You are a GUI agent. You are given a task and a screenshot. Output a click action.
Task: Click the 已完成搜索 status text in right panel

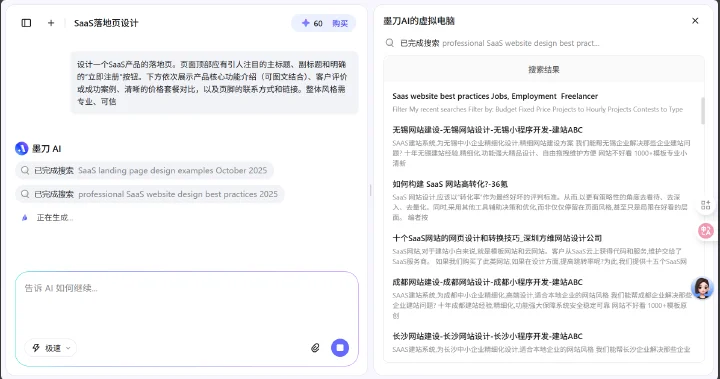coord(420,43)
